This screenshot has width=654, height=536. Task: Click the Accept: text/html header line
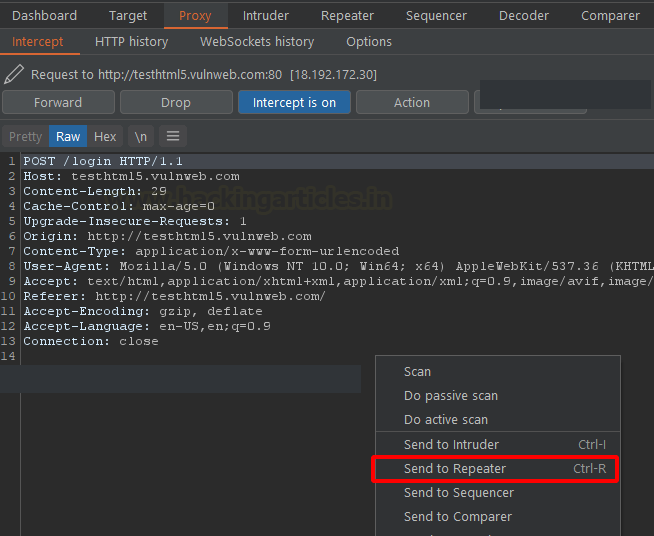[x=338, y=281]
